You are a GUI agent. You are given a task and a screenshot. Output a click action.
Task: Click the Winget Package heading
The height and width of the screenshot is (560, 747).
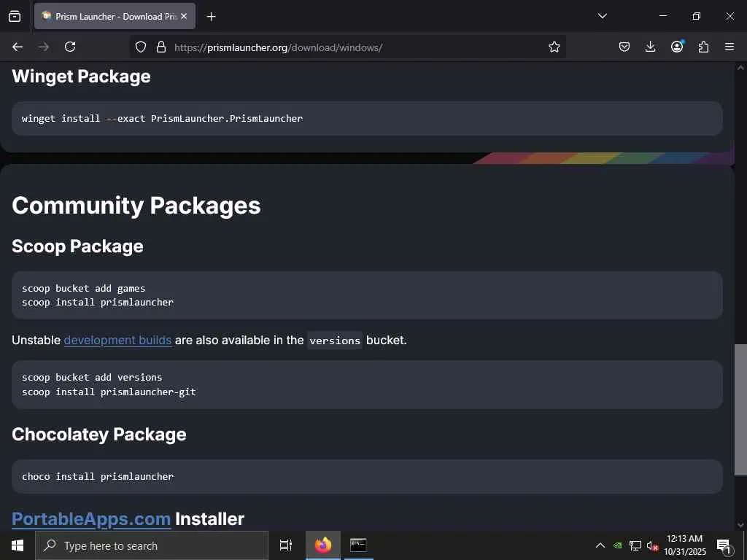[x=81, y=77]
